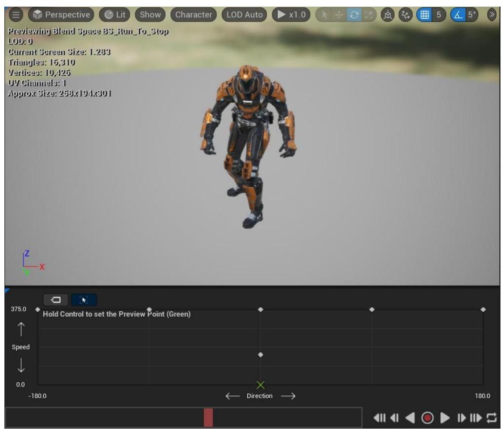The width and height of the screenshot is (504, 430).
Task: Click the middle sample point in blend grid
Action: pos(260,355)
